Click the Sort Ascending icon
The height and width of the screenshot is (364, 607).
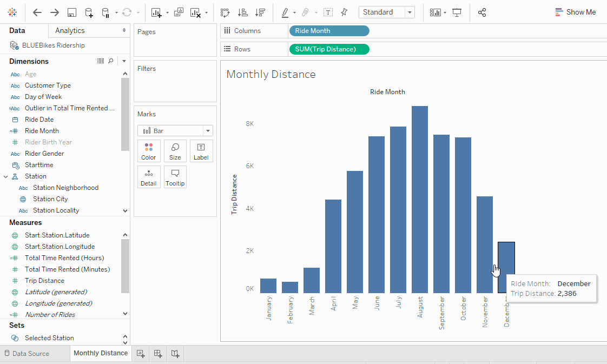(243, 12)
